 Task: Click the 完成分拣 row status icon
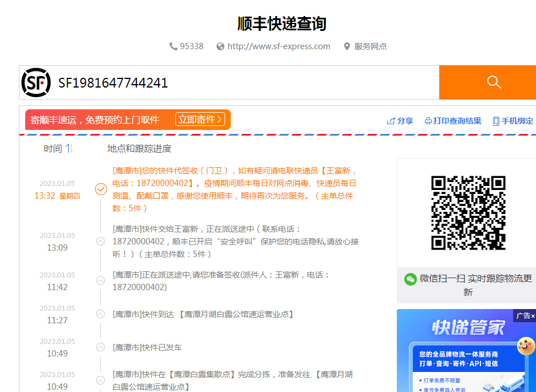101,380
